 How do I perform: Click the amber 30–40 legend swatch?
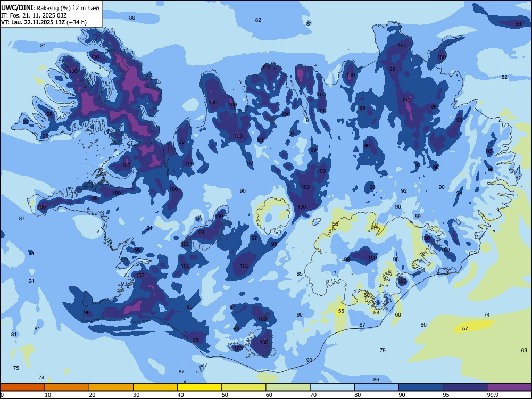155,387
